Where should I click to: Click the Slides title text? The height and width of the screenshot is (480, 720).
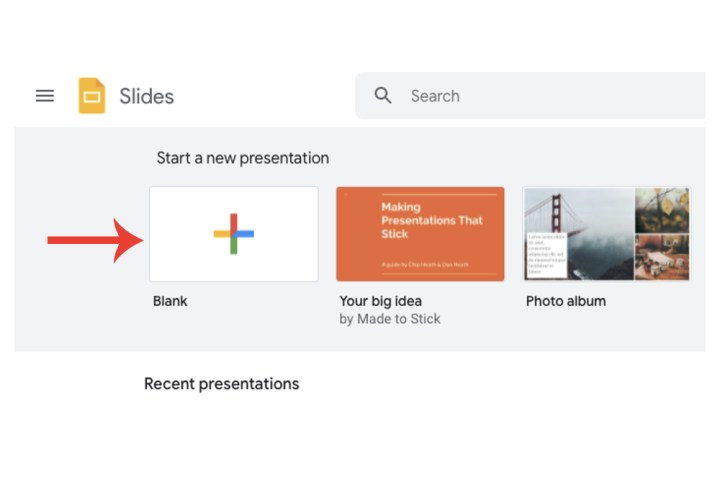[146, 96]
